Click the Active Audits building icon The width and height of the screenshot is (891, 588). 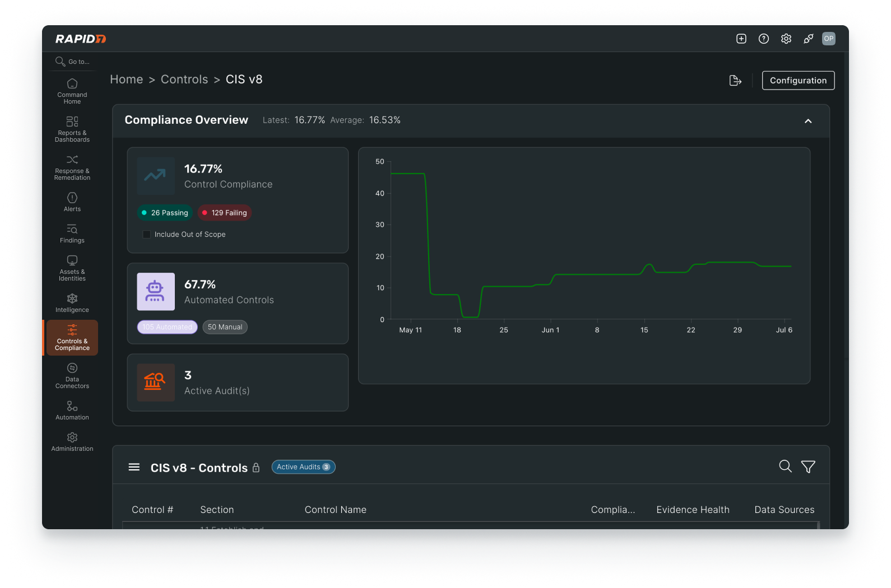click(156, 382)
